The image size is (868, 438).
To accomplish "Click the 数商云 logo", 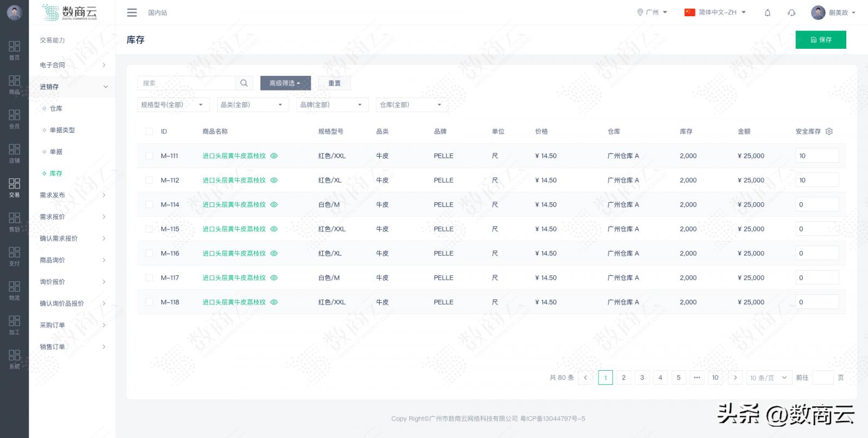I will click(x=70, y=12).
